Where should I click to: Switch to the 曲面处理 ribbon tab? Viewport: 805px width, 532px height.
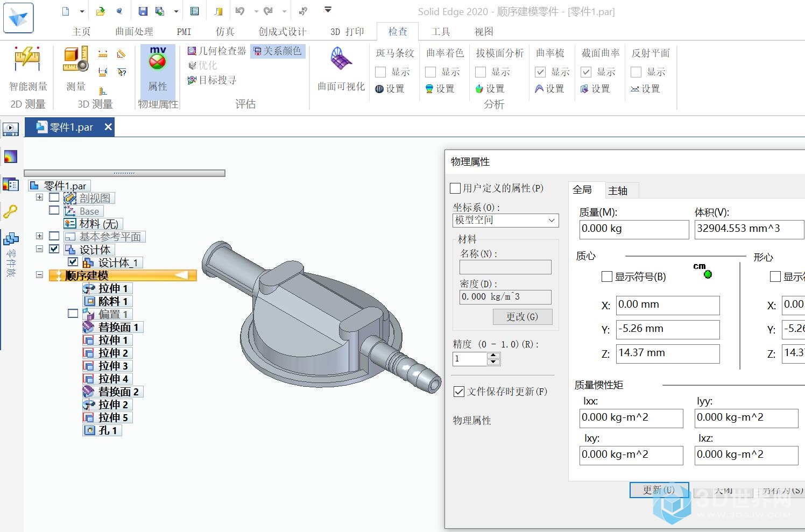134,32
